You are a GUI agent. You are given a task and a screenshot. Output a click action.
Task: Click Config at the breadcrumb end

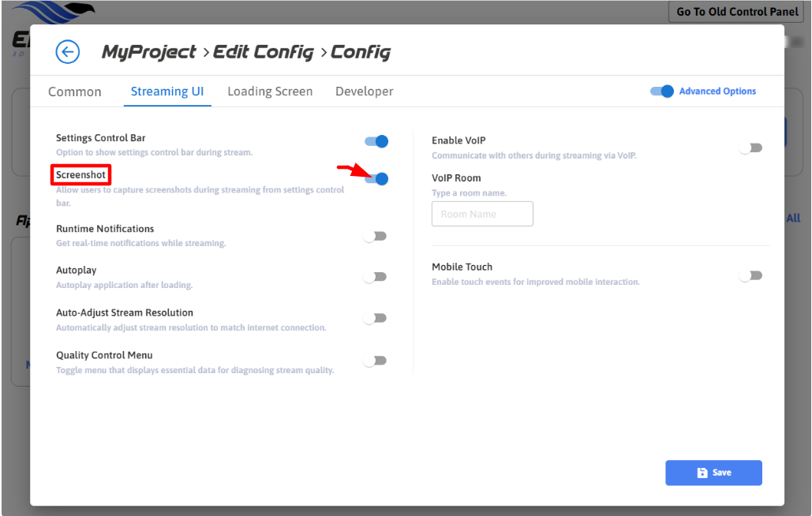[360, 52]
